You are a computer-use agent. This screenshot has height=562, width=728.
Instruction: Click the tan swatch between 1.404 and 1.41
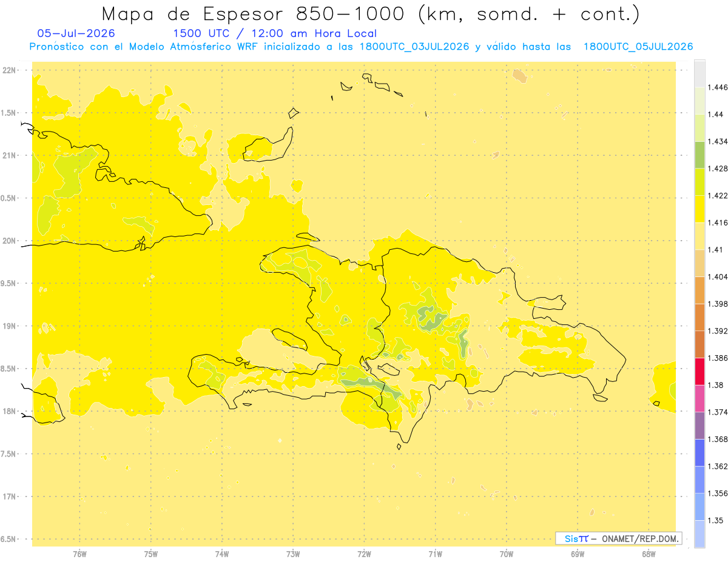click(699, 263)
